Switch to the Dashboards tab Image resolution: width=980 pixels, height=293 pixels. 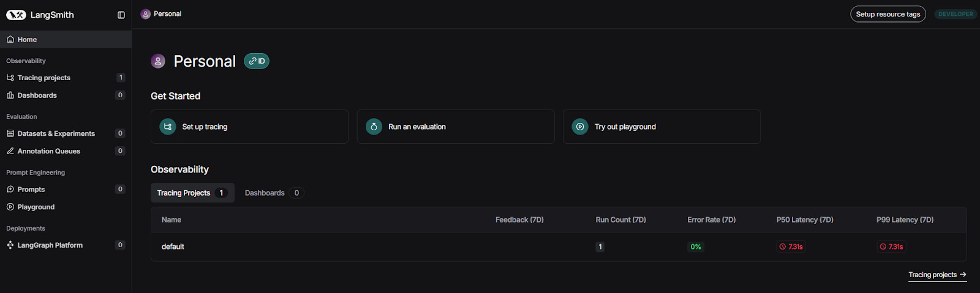click(274, 193)
